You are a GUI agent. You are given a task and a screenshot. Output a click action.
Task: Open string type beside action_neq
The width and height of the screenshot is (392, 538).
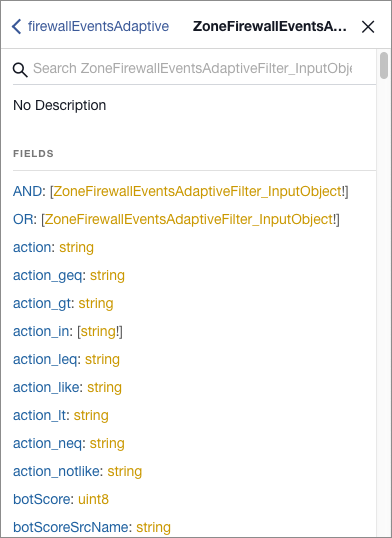coord(107,444)
